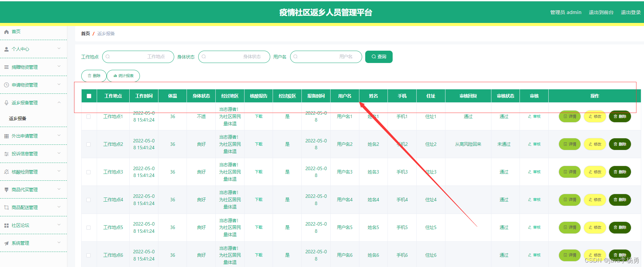This screenshot has width=644, height=267.
Task: Click the microphone icon for 返乡报备管理
Action: pos(7,103)
